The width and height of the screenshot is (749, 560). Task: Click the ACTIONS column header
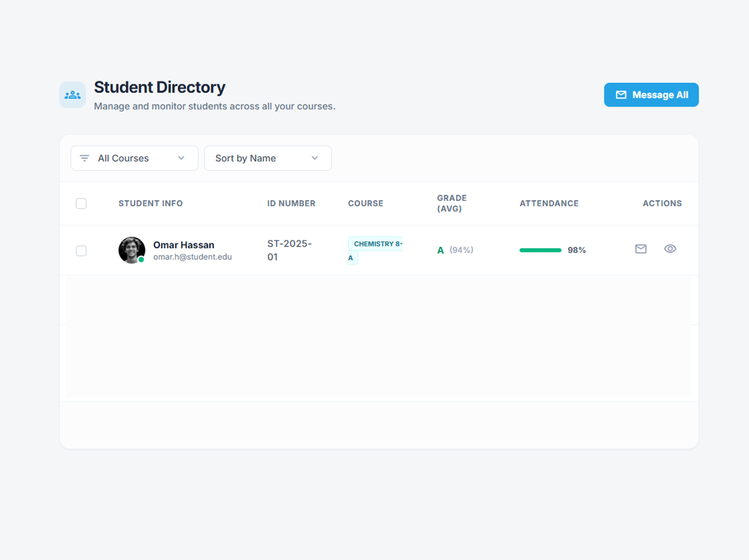[x=662, y=203]
